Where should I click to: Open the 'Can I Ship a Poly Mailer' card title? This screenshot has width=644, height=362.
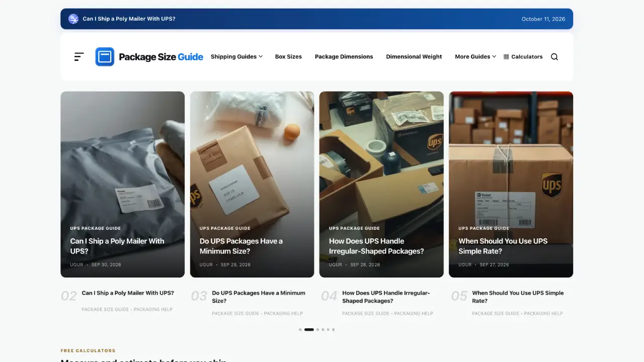[117, 246]
